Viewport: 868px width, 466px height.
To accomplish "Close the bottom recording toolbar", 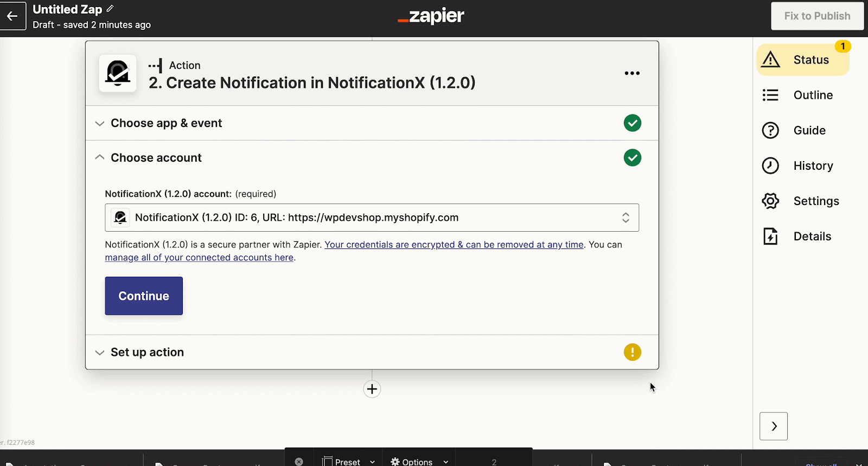I will [299, 462].
